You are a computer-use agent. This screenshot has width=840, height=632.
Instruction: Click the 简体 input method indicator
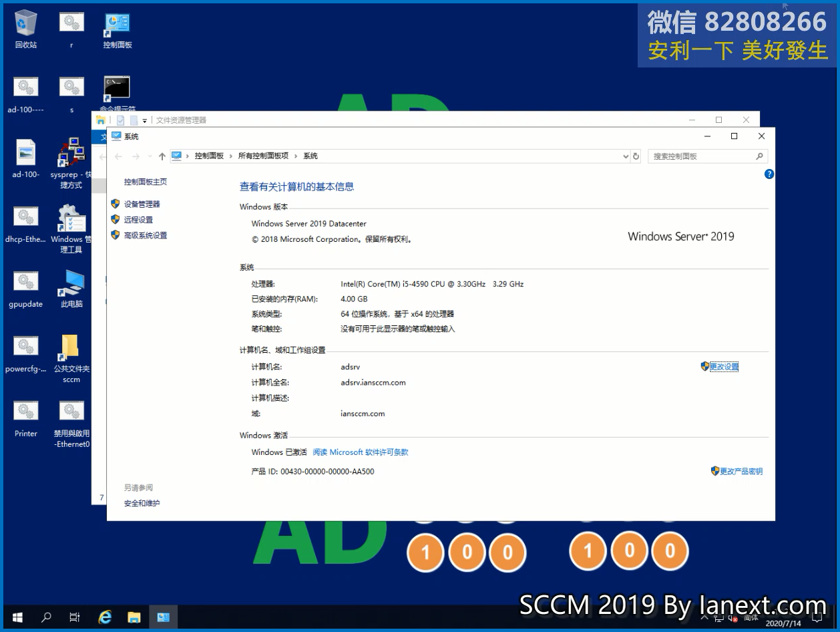tap(750, 618)
